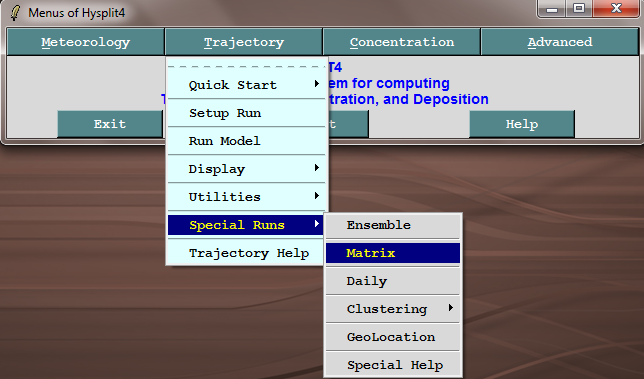This screenshot has height=379, width=644.
Task: Open the Advanced menu
Action: 560,42
